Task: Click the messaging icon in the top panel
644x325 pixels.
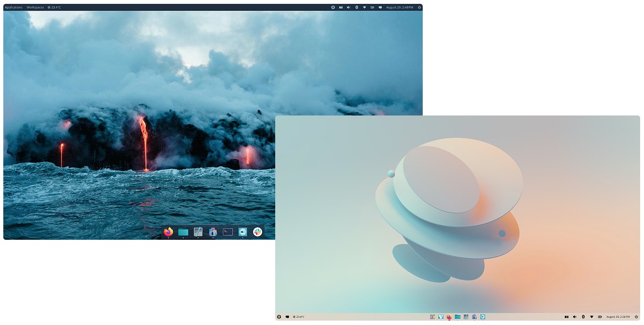Action: coord(380,7)
